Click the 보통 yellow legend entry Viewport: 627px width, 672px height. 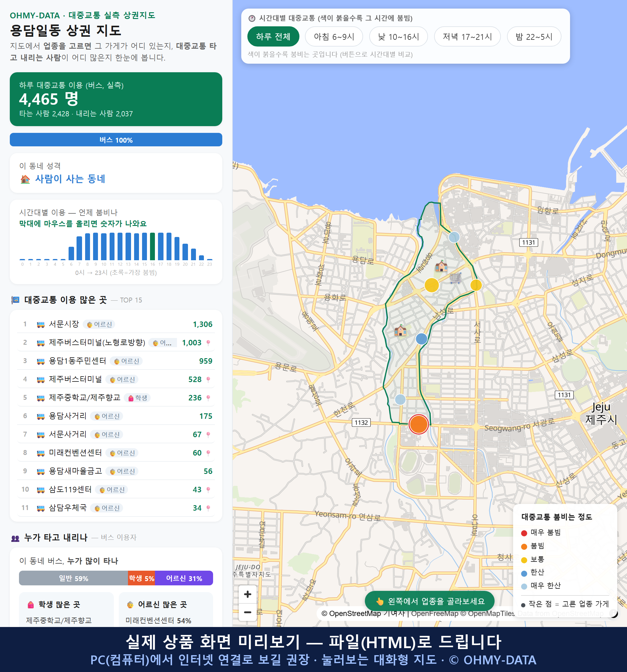(x=533, y=559)
